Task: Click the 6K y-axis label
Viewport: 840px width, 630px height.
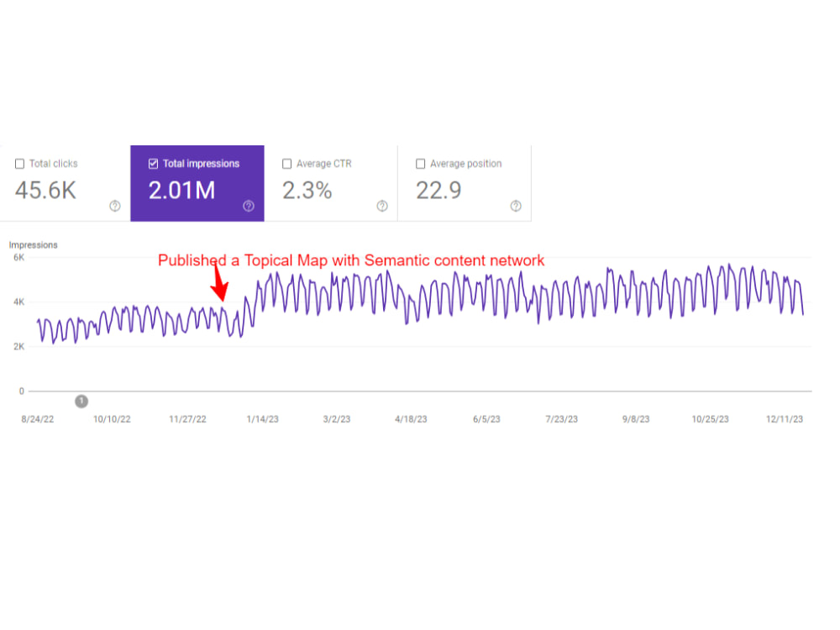Action: (18, 258)
